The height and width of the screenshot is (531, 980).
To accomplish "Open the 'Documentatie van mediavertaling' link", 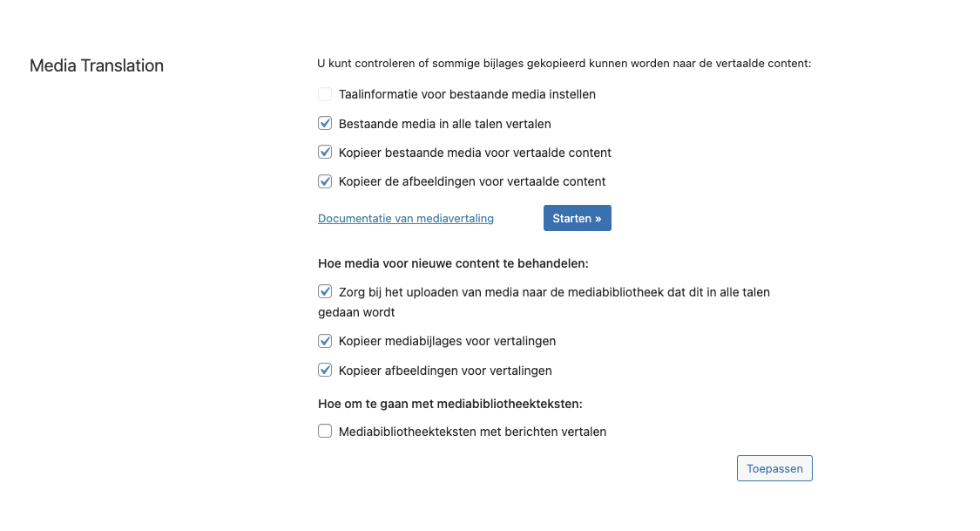I will 406,218.
